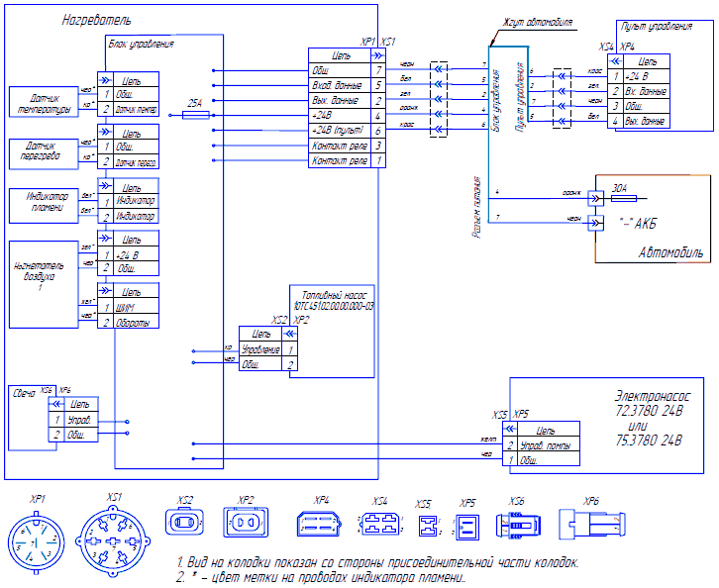Click the 25A fuse symbol

(x=196, y=115)
